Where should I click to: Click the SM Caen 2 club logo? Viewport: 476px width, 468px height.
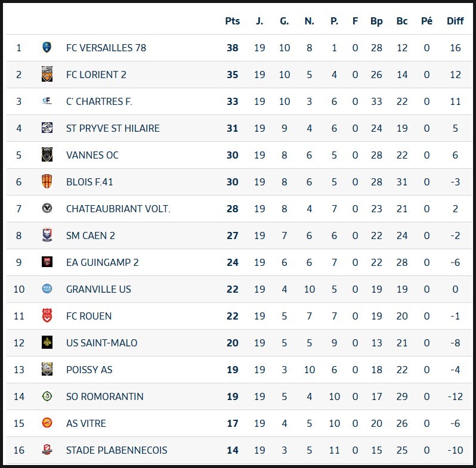tap(47, 235)
